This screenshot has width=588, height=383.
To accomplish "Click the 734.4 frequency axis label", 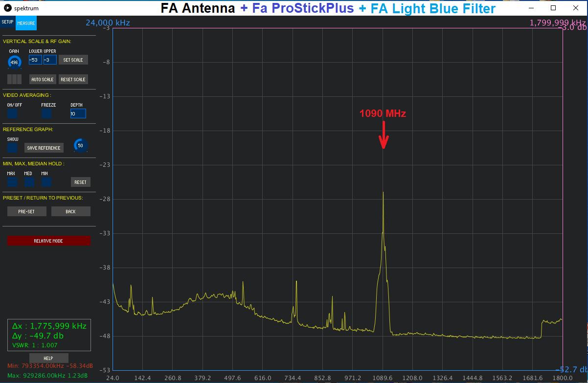I will (292, 378).
